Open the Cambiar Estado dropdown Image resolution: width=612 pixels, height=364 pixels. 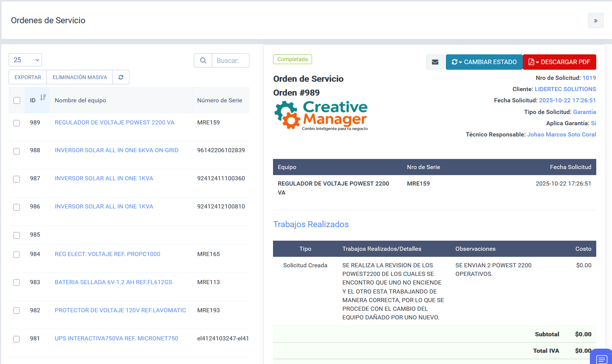coord(484,62)
